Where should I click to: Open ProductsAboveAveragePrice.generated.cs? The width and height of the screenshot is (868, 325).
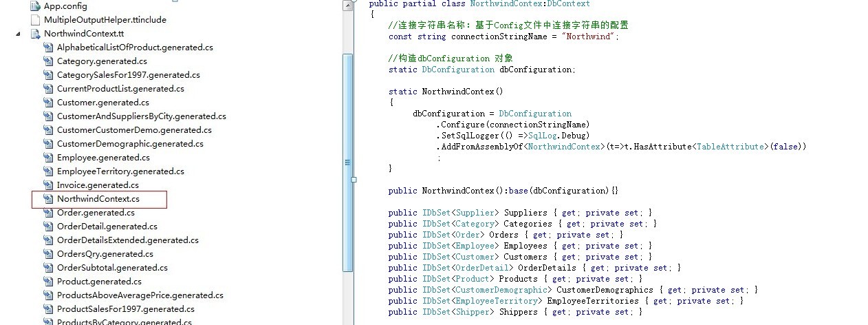(x=140, y=295)
